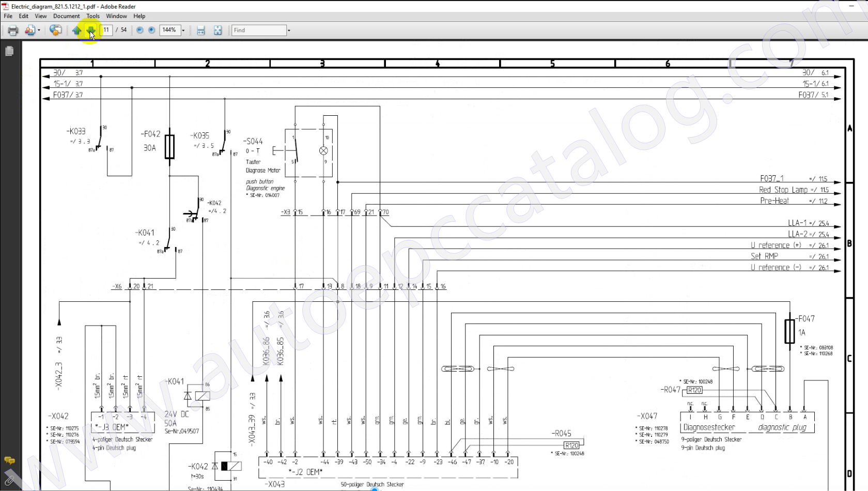Click the Find search box

[257, 30]
